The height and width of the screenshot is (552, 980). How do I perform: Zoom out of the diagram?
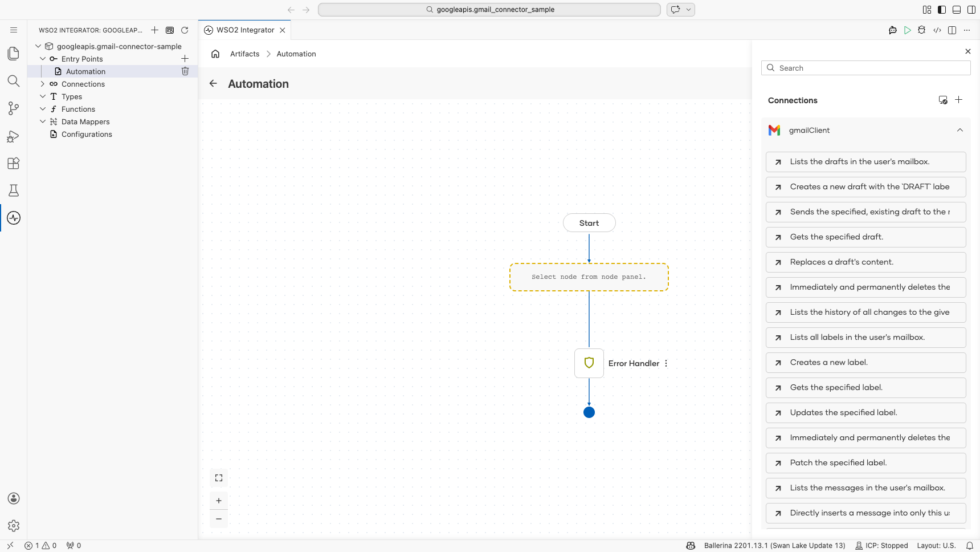tap(219, 519)
